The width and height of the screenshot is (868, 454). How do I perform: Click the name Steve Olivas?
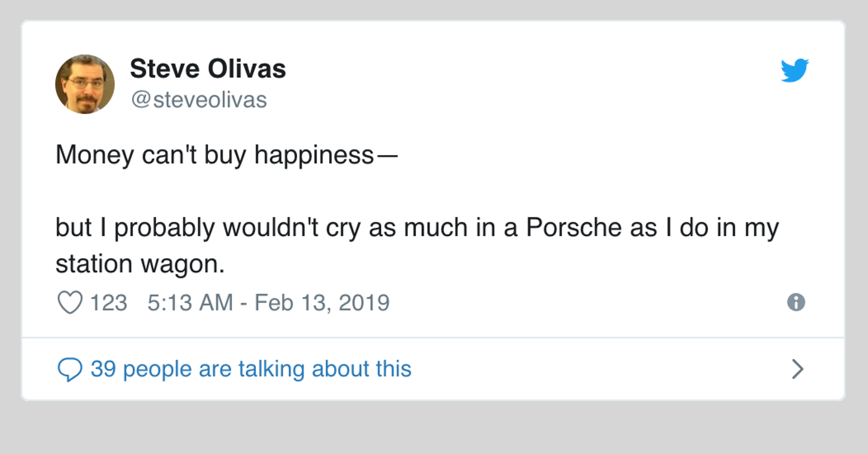coord(208,68)
